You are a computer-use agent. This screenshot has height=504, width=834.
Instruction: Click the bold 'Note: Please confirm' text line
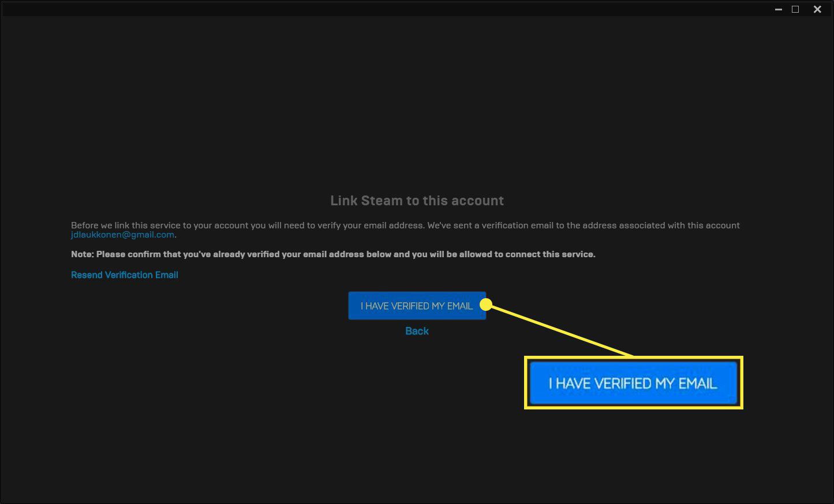coord(333,254)
